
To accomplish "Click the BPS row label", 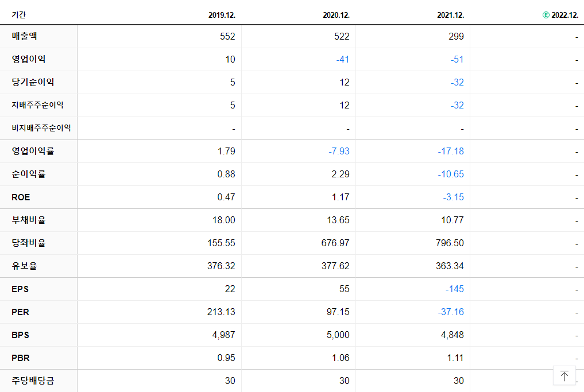I will pyautogui.click(x=20, y=335).
